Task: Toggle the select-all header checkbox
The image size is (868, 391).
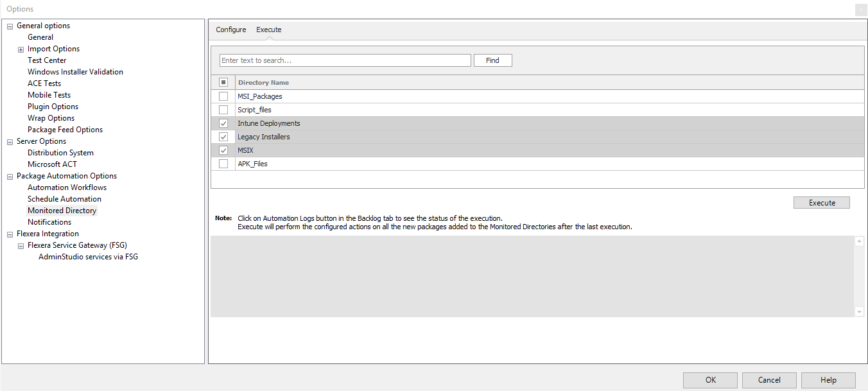Action: tap(223, 82)
